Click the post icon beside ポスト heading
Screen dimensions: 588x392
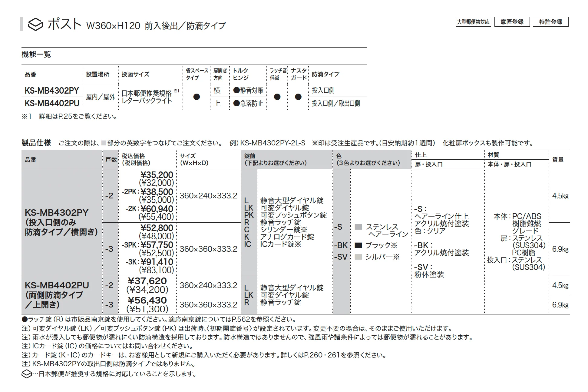tap(35, 24)
